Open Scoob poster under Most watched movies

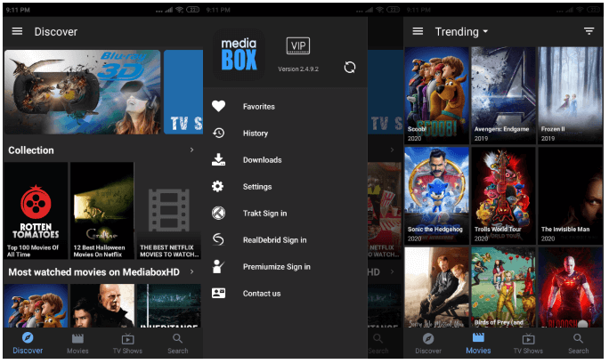tap(37, 306)
